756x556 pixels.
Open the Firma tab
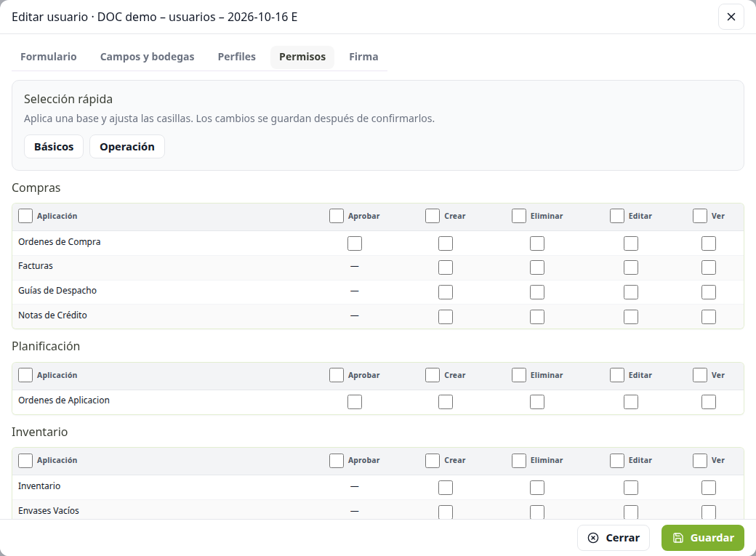click(x=363, y=57)
